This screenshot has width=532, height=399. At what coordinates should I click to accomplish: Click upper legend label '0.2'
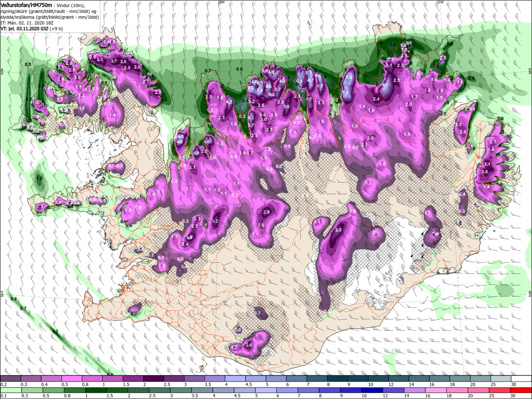(3, 384)
